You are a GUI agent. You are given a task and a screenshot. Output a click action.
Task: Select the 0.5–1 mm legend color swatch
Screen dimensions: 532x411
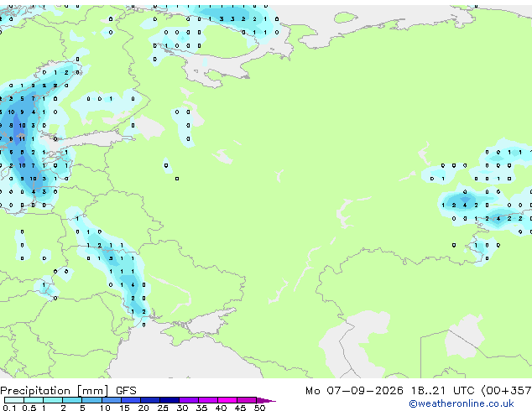tap(34, 400)
